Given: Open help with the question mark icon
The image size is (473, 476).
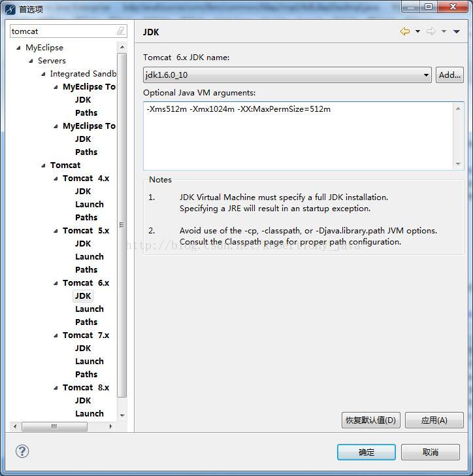Looking at the screenshot, I should coord(22,451).
